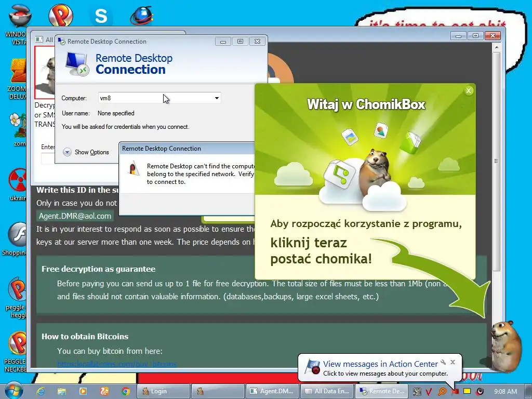Viewport: 532px width, 399px height.
Task: Open the zom flower desktop icon
Action: pos(18,129)
